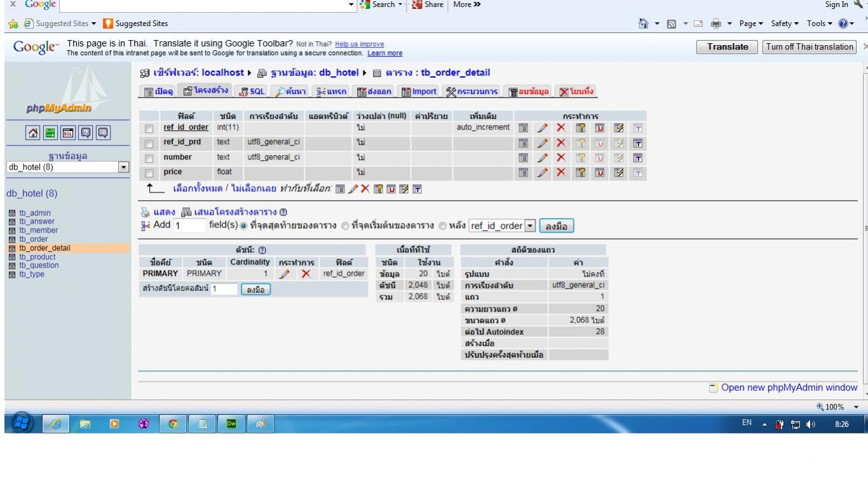Drop the ref_id_order field with red X

[x=561, y=128]
